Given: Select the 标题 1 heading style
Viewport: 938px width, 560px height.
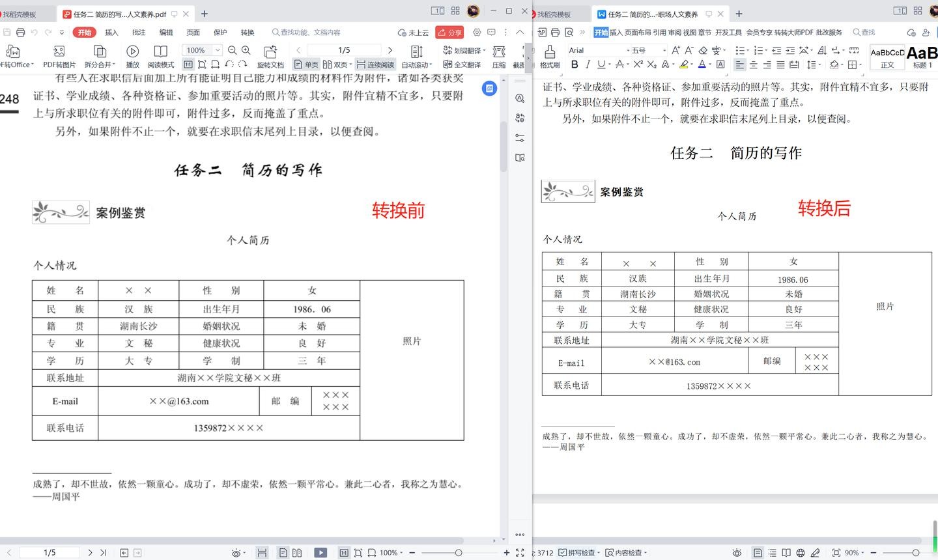Looking at the screenshot, I should (922, 57).
